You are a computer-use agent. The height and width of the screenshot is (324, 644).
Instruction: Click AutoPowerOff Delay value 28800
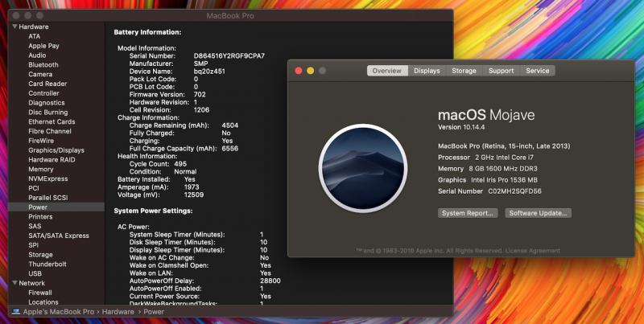(270, 281)
